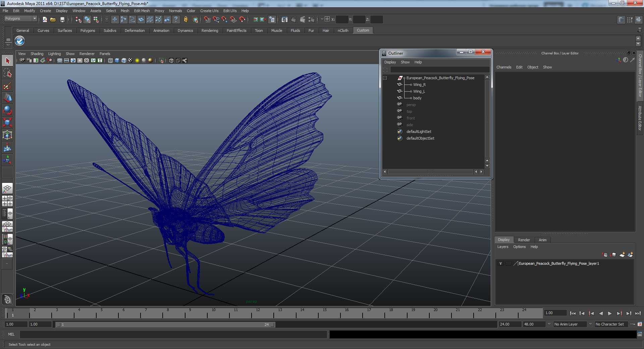Screen dimensions: 644x349
Task: Open the Outliner Display menu
Action: [390, 62]
